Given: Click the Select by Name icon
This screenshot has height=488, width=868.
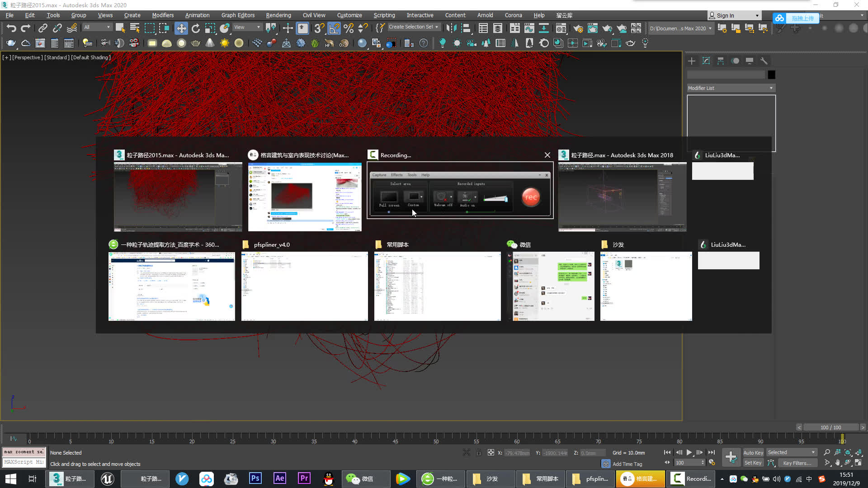Looking at the screenshot, I should point(134,28).
